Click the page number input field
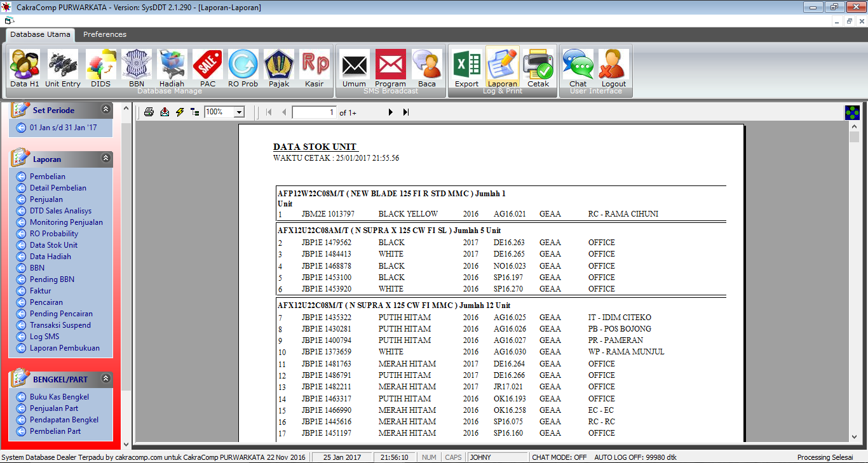Viewport: 868px width, 463px height. [x=314, y=112]
